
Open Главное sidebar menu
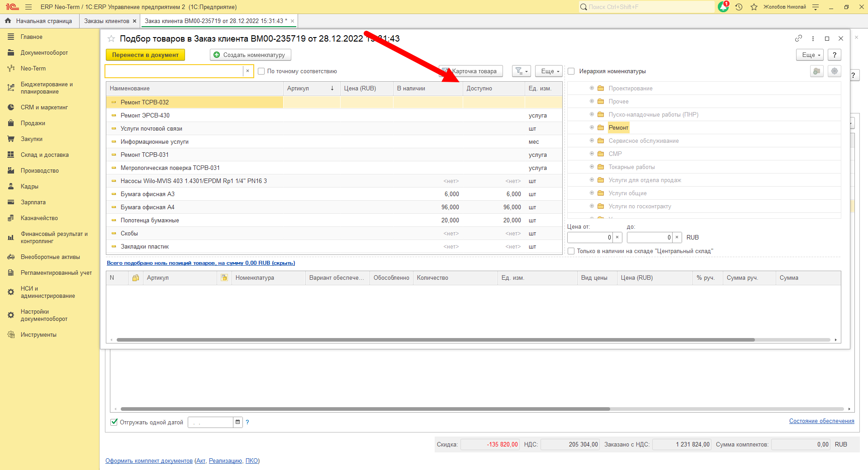pyautogui.click(x=31, y=37)
